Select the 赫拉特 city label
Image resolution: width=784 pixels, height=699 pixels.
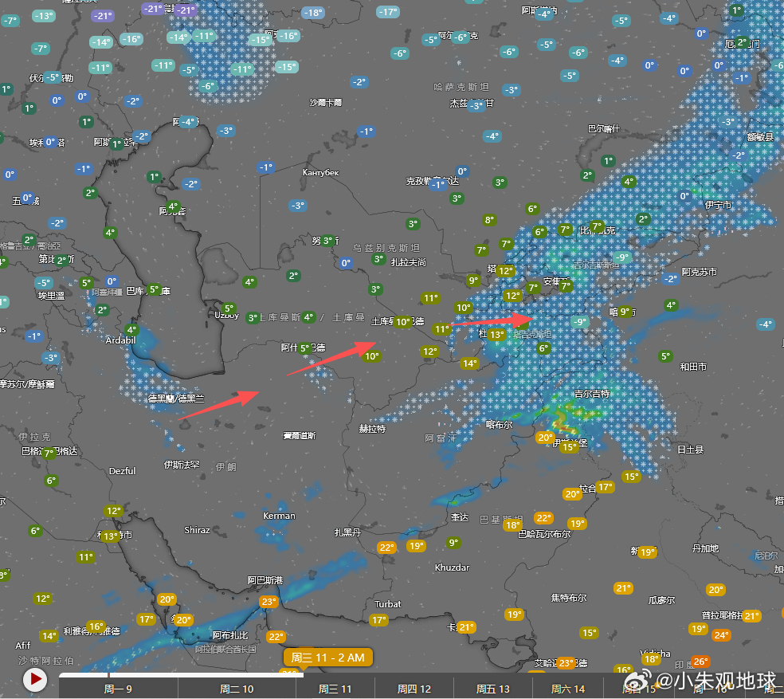point(373,429)
